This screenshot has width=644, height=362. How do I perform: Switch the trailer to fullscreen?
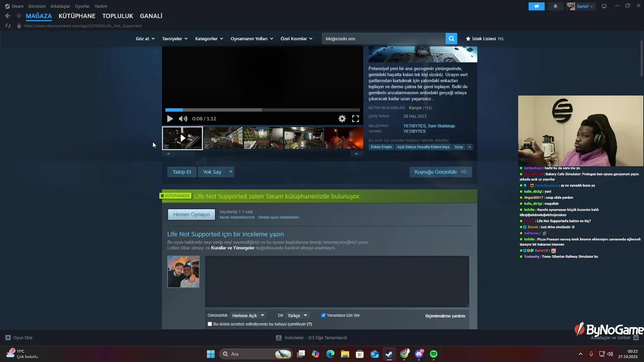click(355, 119)
